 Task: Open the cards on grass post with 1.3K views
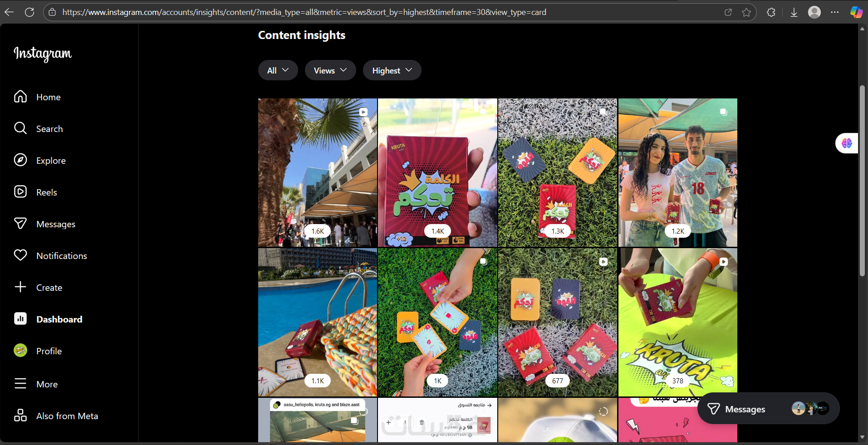click(558, 173)
